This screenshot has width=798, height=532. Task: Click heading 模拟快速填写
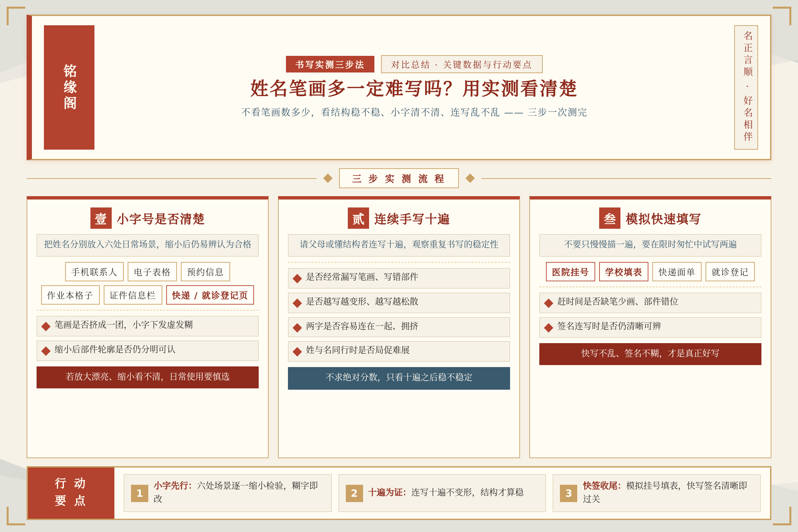click(663, 219)
